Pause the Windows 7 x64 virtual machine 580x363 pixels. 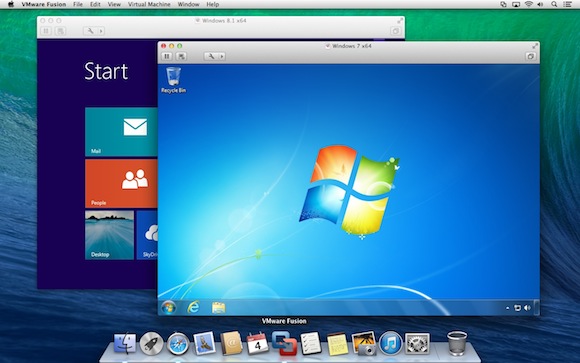pos(167,56)
